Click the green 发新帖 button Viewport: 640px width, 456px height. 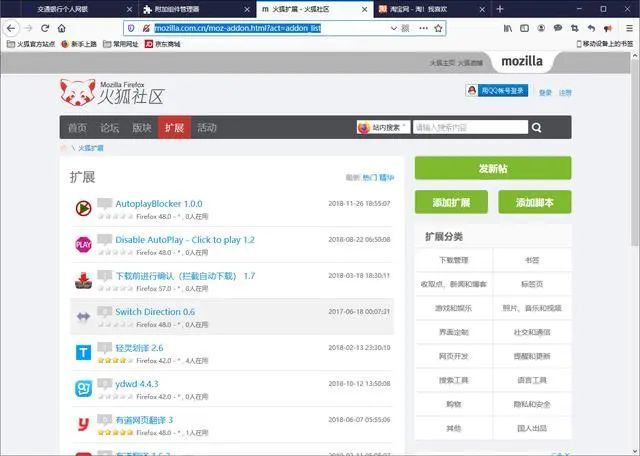(x=493, y=168)
